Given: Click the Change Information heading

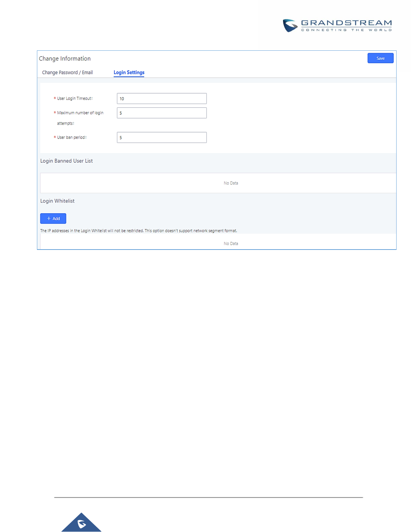Looking at the screenshot, I should click(65, 58).
